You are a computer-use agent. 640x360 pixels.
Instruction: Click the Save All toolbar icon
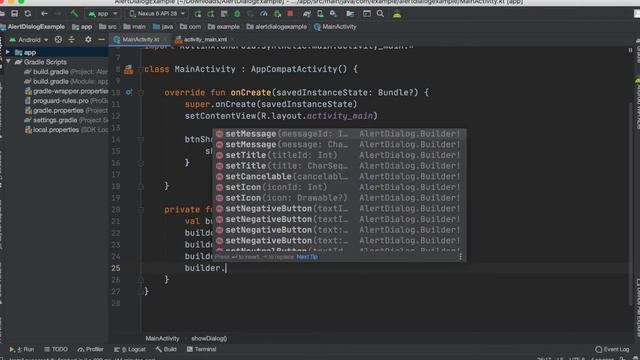pyautogui.click(x=14, y=13)
